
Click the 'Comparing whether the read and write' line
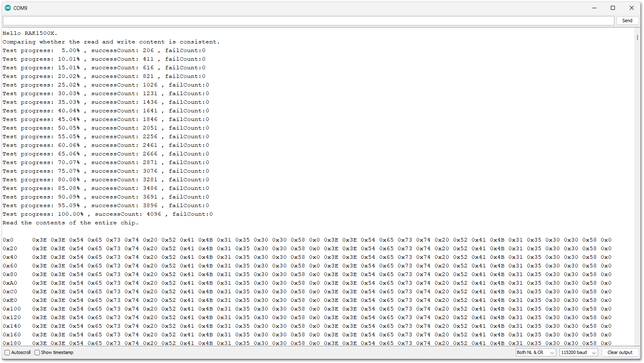[x=111, y=42]
